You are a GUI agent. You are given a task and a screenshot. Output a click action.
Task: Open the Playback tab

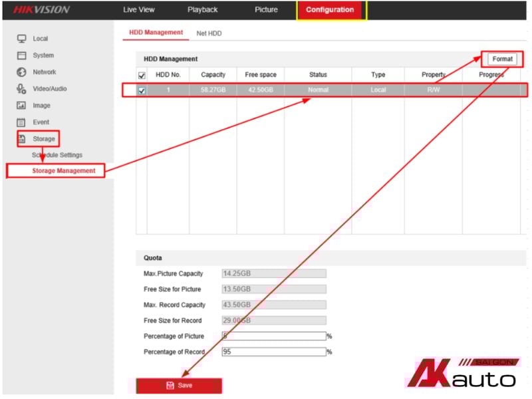(x=202, y=10)
